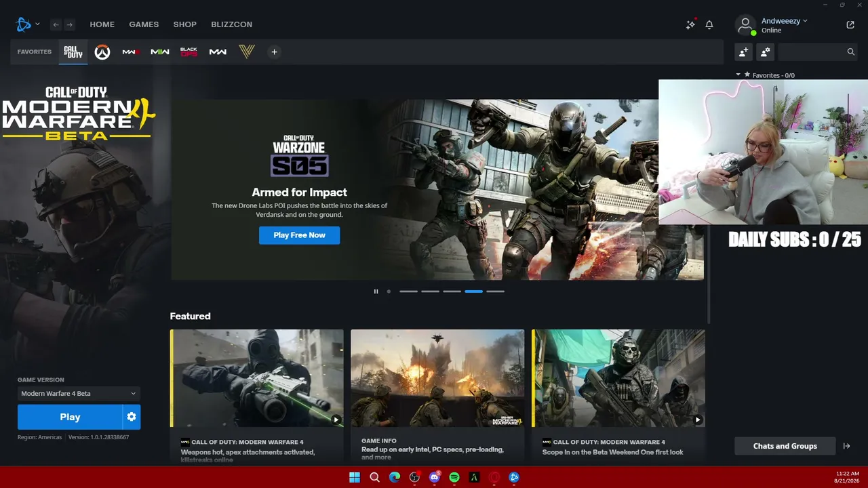Open game settings gear beside Play
The height and width of the screenshot is (488, 868).
132,417
